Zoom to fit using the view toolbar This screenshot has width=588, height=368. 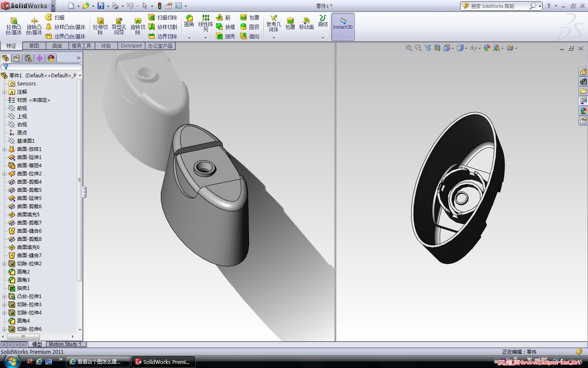409,48
